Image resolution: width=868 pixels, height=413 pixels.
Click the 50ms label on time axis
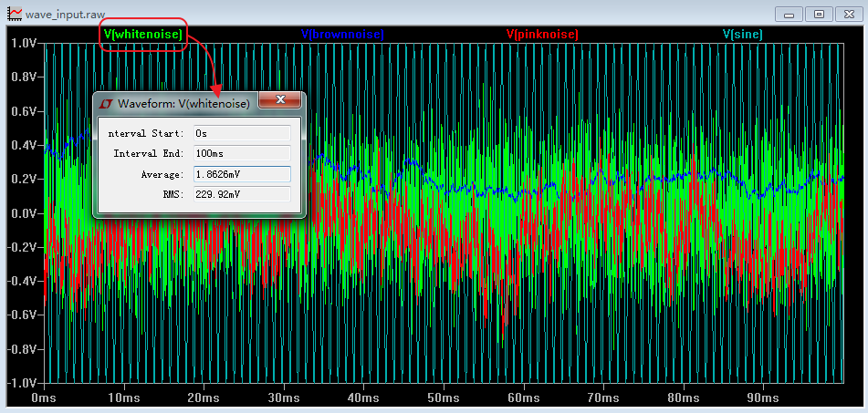pos(444,398)
